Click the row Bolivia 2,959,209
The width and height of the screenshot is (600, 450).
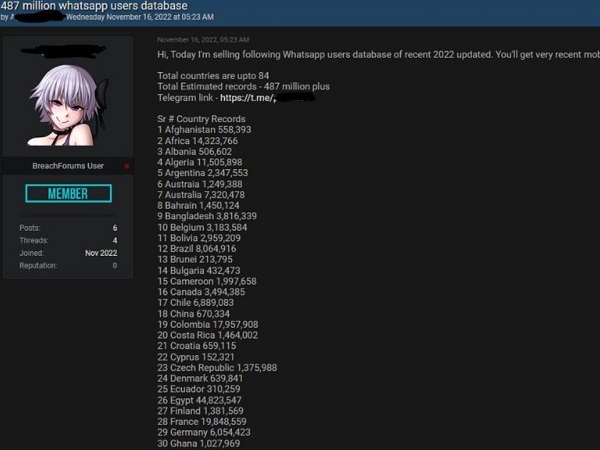199,238
